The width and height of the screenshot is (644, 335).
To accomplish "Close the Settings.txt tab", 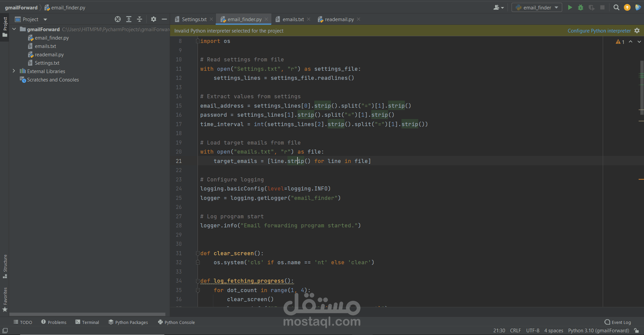I will 211,19.
